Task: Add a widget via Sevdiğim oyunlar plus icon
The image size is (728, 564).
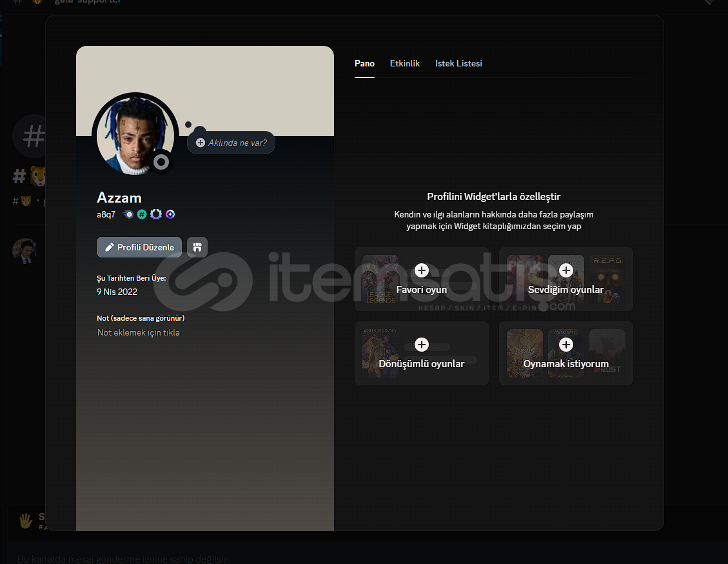Action: tap(566, 270)
